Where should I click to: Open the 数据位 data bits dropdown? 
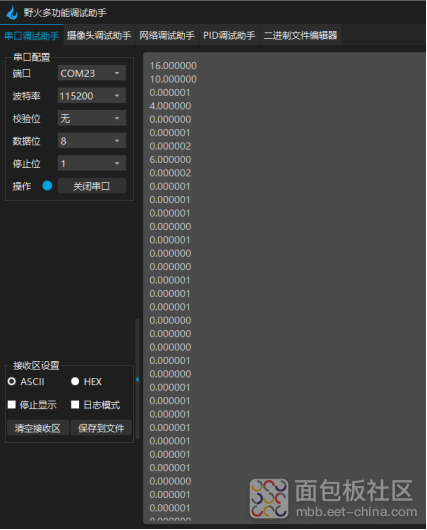[92, 141]
